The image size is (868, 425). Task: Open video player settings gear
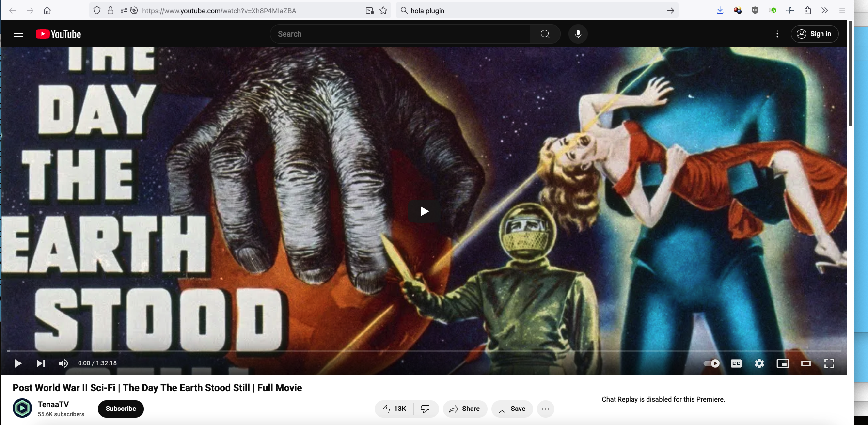pos(759,363)
